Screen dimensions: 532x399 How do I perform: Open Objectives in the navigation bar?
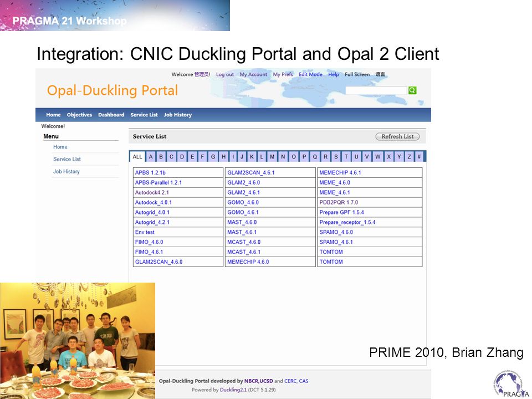click(79, 115)
